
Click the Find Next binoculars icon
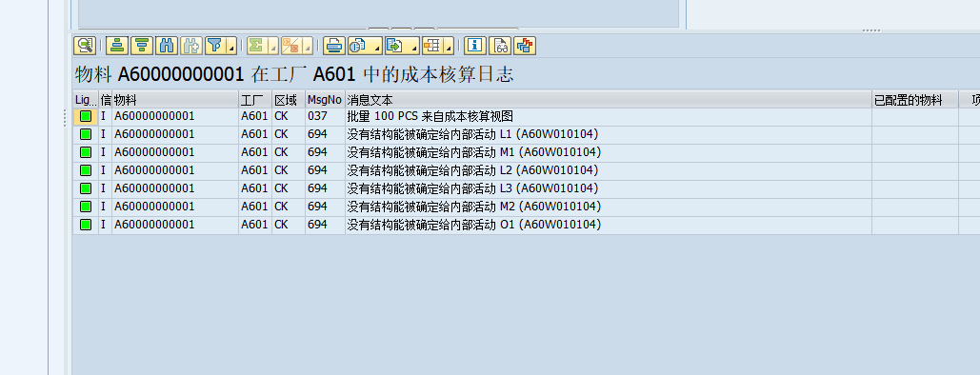(x=191, y=45)
